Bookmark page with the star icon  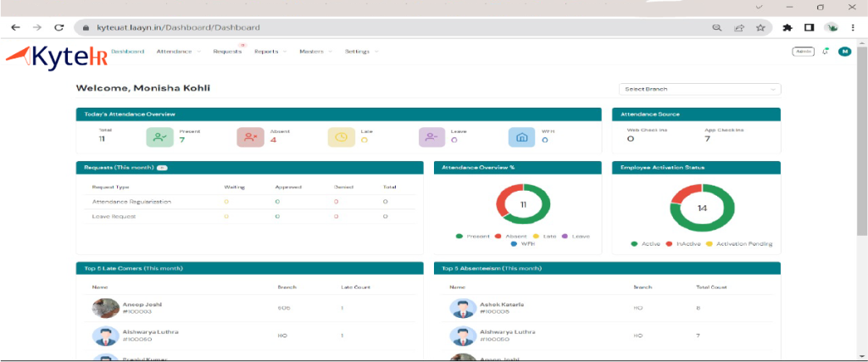[x=760, y=27]
